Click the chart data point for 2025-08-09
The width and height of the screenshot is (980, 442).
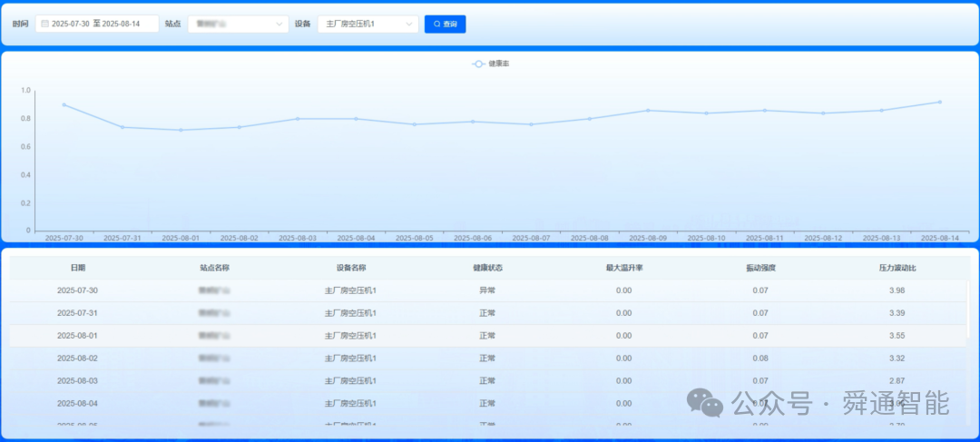648,111
